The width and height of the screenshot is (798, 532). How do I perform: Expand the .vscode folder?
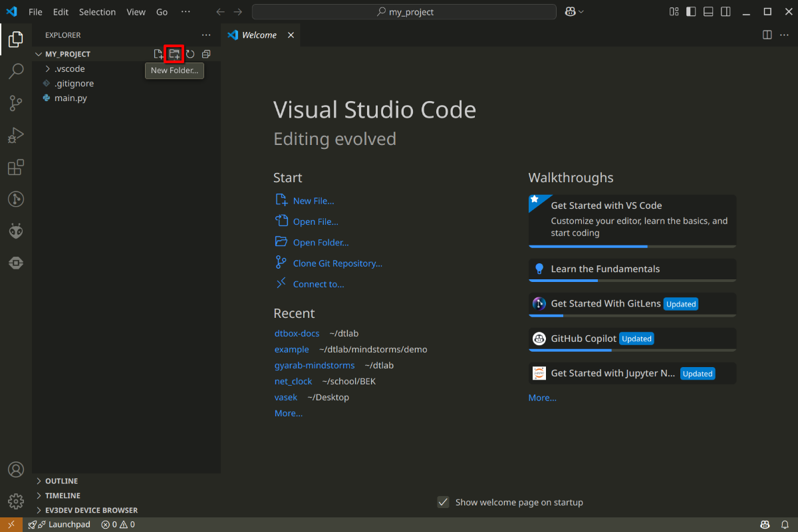pyautogui.click(x=69, y=68)
